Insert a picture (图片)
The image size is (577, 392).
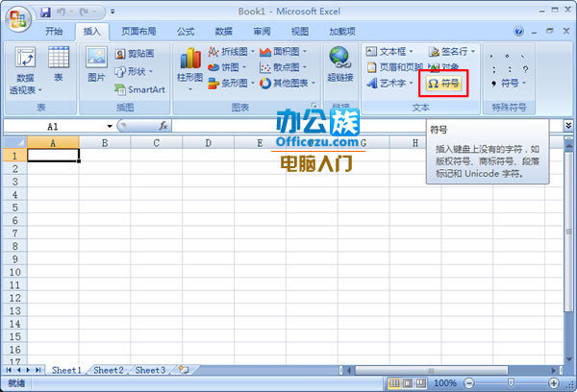point(96,64)
